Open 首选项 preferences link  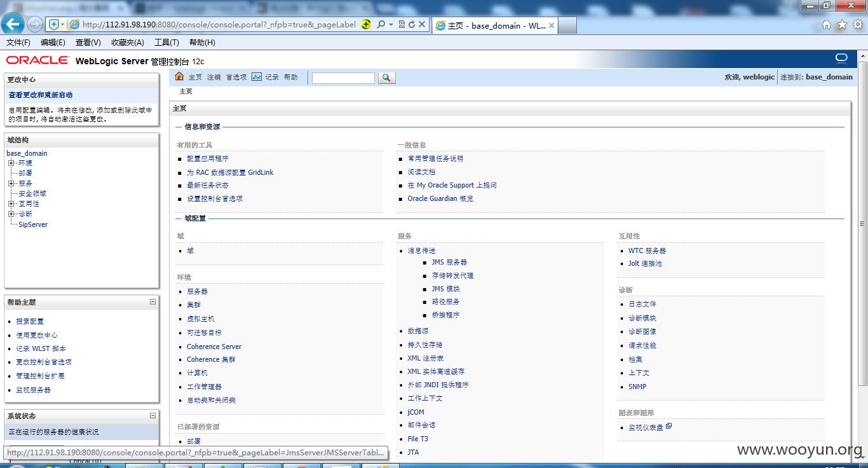click(x=236, y=77)
